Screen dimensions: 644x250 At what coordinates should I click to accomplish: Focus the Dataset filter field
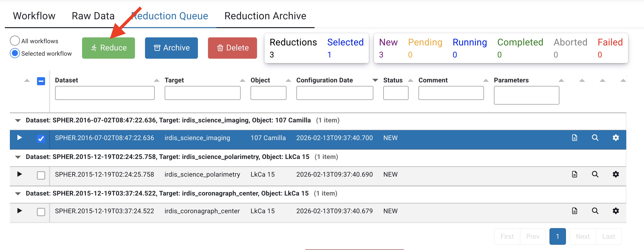[x=105, y=93]
